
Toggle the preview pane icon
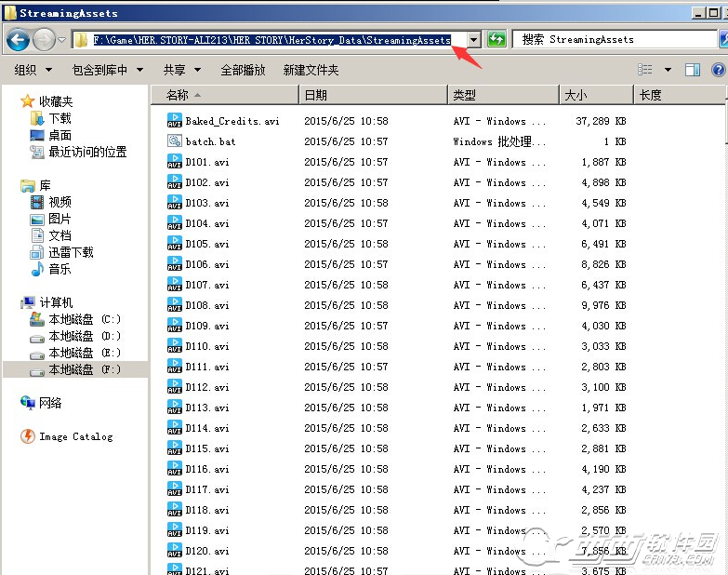[693, 70]
